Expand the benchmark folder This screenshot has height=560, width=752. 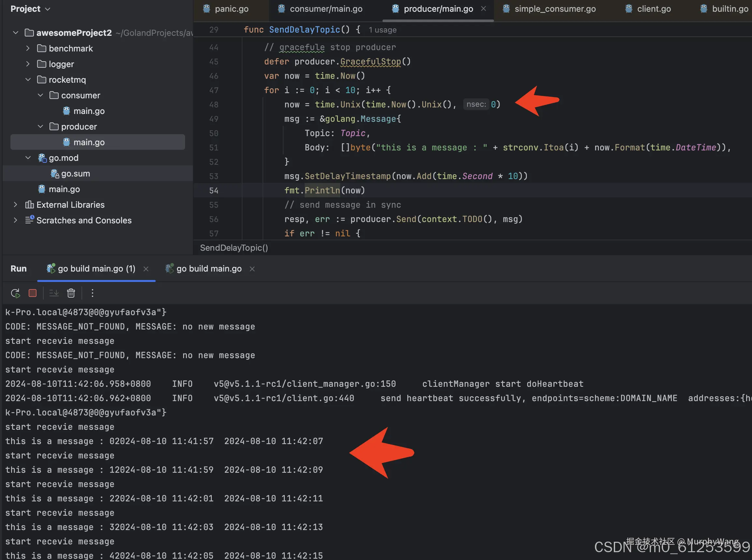click(x=28, y=49)
